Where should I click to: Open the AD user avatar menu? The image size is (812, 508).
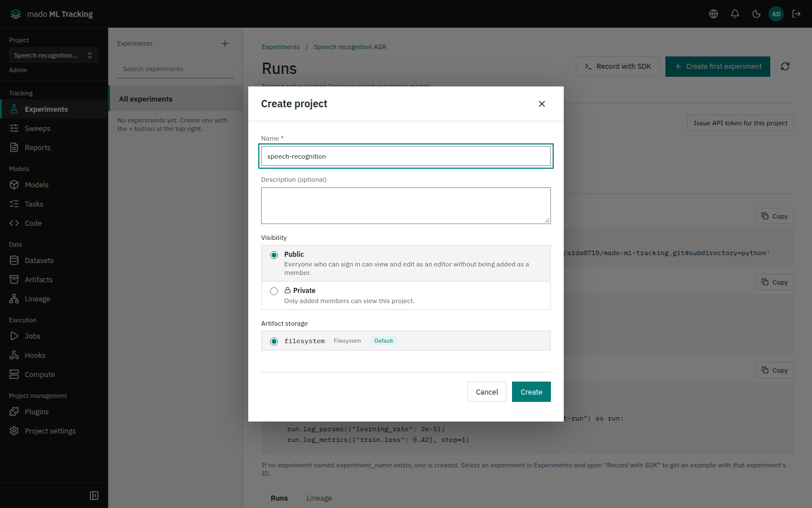point(776,14)
